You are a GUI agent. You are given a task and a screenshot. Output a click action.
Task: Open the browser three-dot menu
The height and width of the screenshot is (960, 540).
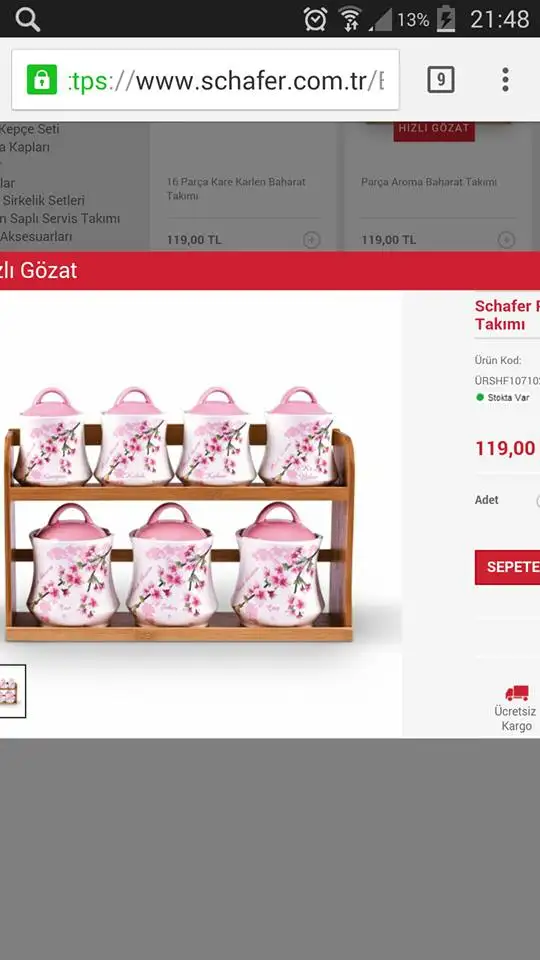(x=505, y=80)
